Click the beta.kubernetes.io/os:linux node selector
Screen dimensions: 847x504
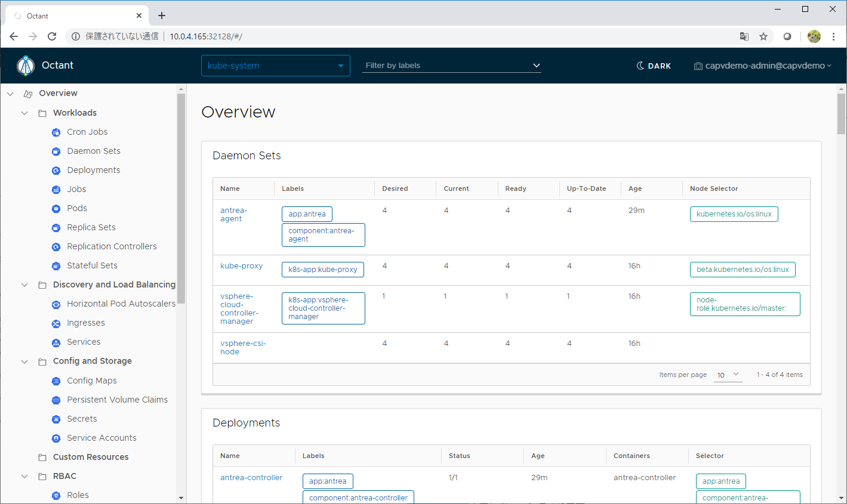point(743,270)
